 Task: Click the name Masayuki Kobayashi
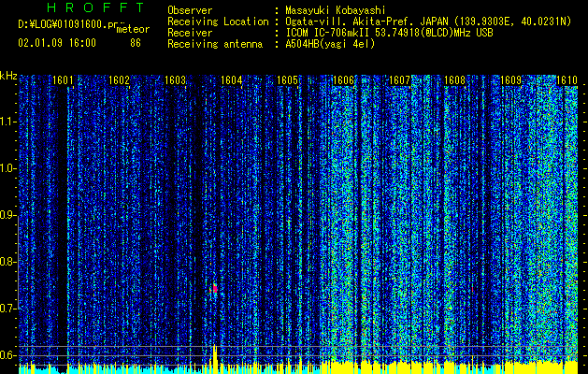(336, 10)
